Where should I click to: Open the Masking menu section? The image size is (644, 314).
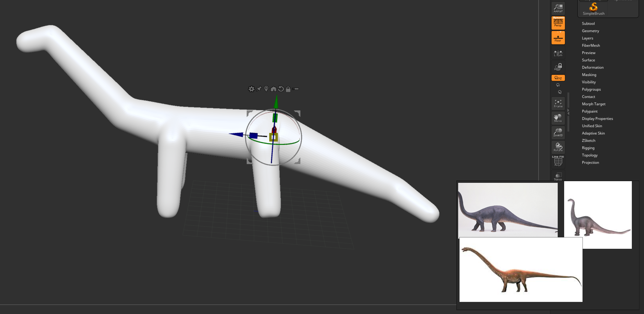(589, 75)
